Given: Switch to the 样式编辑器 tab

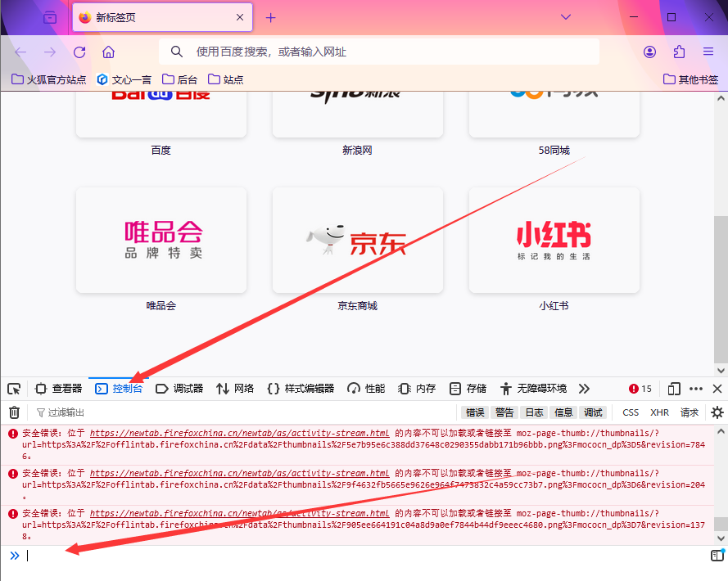Looking at the screenshot, I should (301, 389).
